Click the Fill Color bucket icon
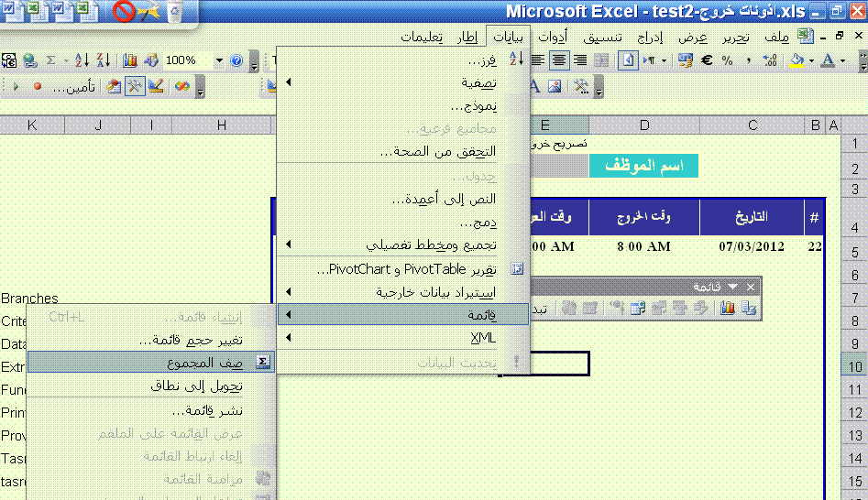Image resolution: width=868 pixels, height=500 pixels. [x=797, y=60]
